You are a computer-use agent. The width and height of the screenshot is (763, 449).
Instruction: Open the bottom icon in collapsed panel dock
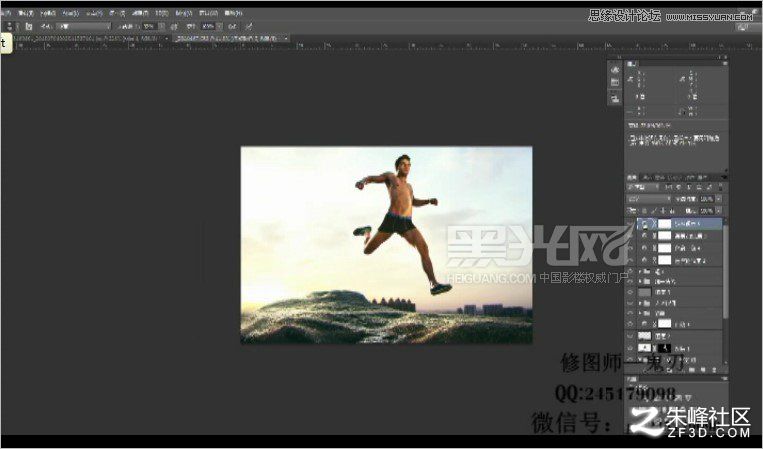(x=615, y=99)
